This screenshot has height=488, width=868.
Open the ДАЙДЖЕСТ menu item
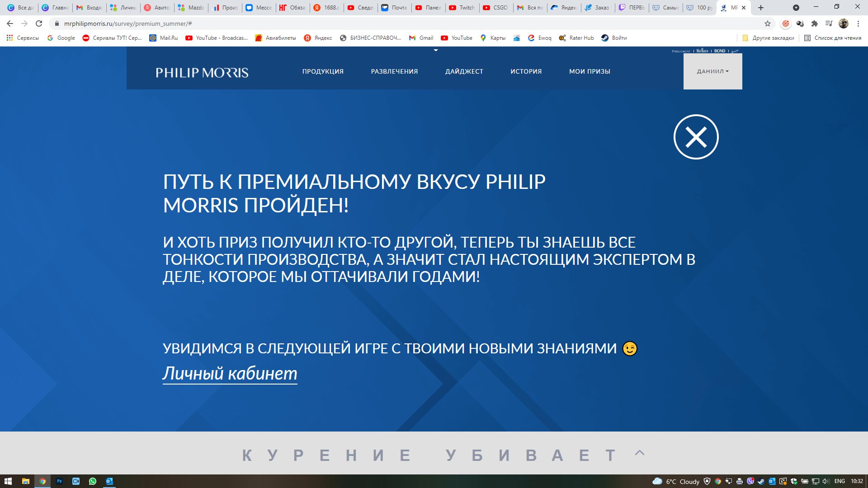tap(464, 71)
